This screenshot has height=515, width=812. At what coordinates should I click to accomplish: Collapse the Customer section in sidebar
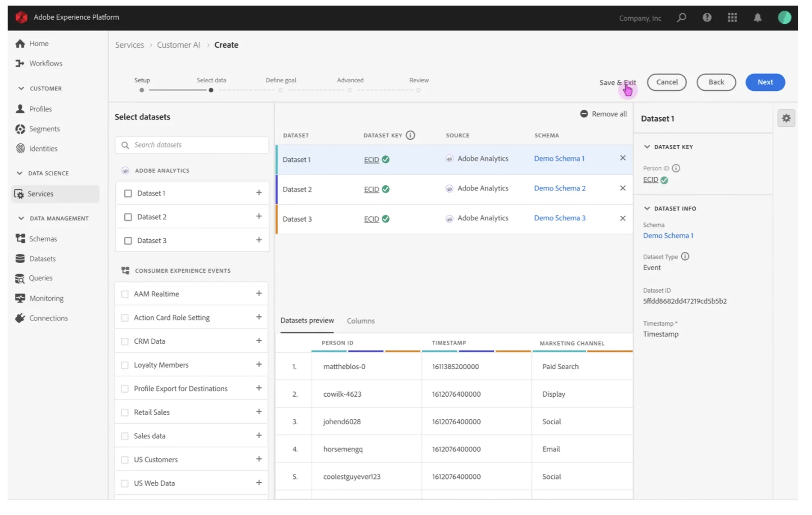coord(21,88)
